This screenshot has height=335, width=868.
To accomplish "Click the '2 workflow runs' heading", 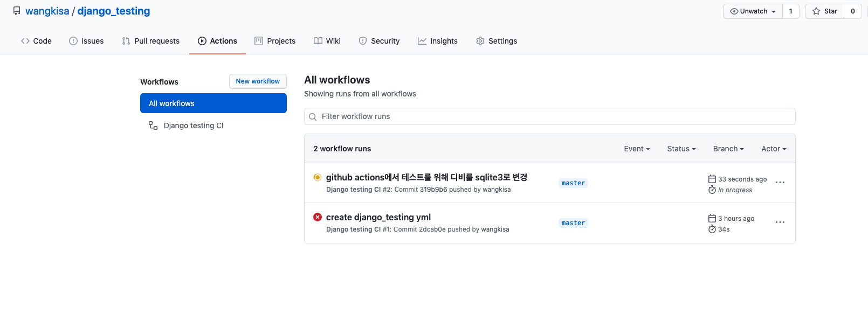I will pyautogui.click(x=342, y=149).
